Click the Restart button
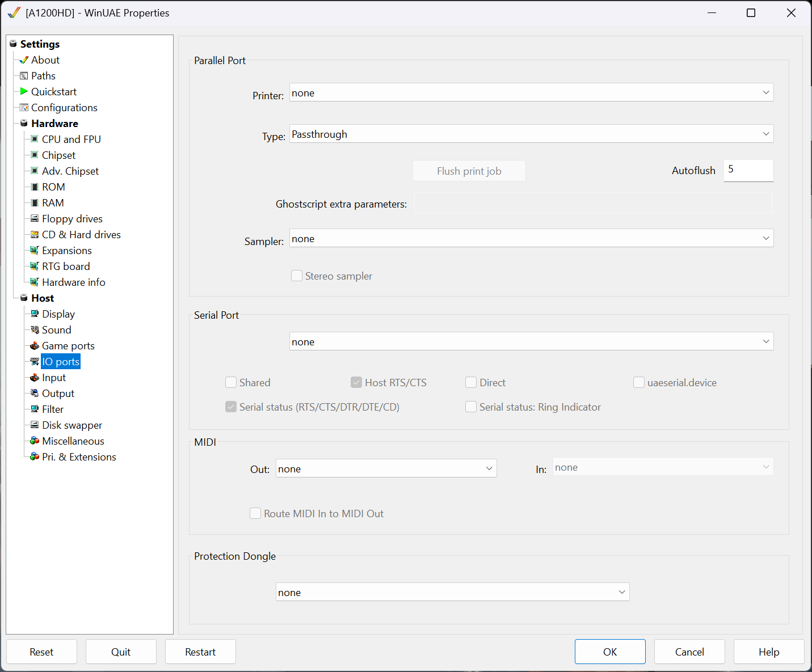 (200, 652)
